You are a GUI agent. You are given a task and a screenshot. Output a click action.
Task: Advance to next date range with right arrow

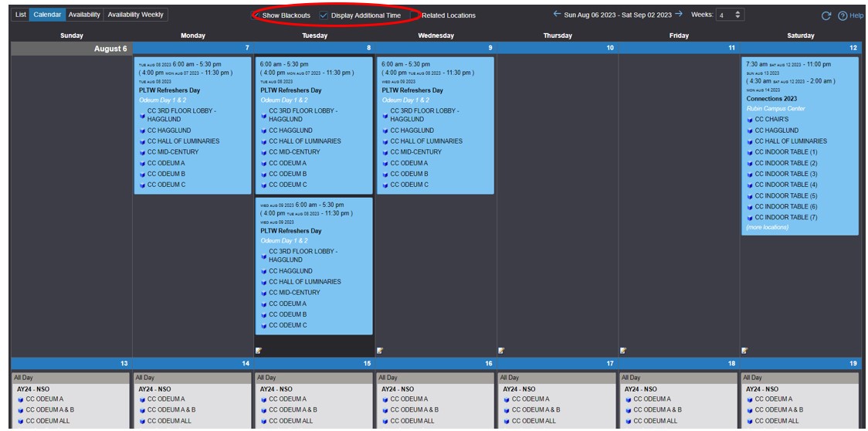[x=679, y=14]
